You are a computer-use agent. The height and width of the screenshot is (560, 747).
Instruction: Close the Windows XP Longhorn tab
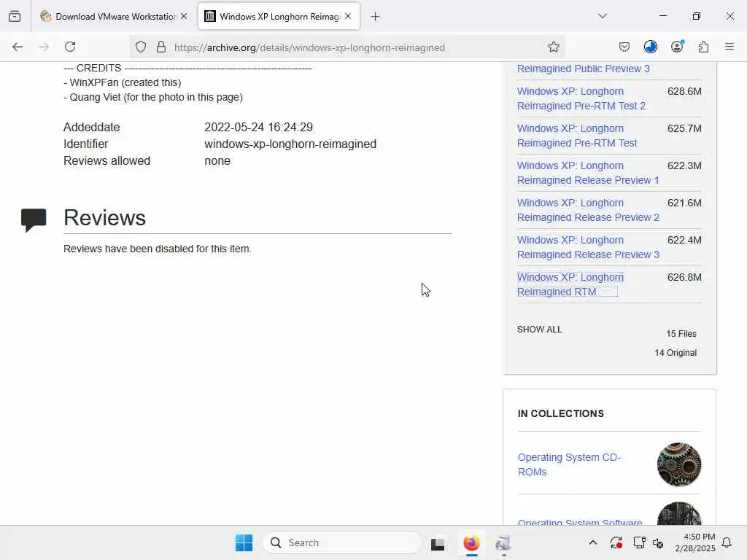(348, 16)
